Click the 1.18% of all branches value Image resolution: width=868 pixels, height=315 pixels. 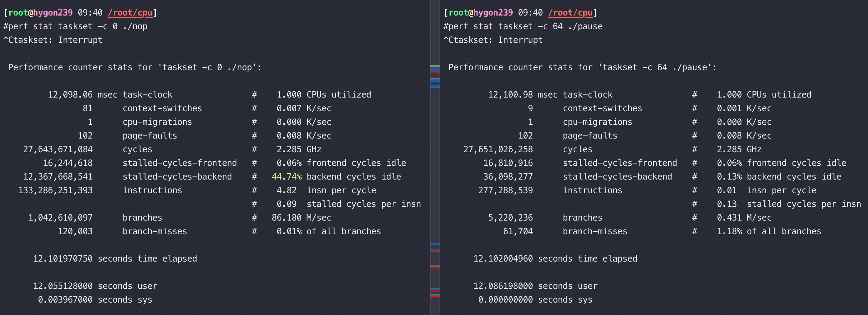[729, 231]
